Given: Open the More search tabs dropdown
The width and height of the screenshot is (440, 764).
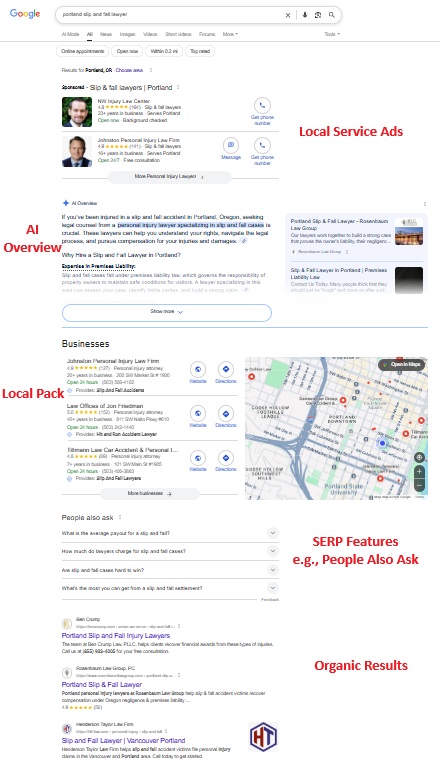Looking at the screenshot, I should pyautogui.click(x=230, y=34).
